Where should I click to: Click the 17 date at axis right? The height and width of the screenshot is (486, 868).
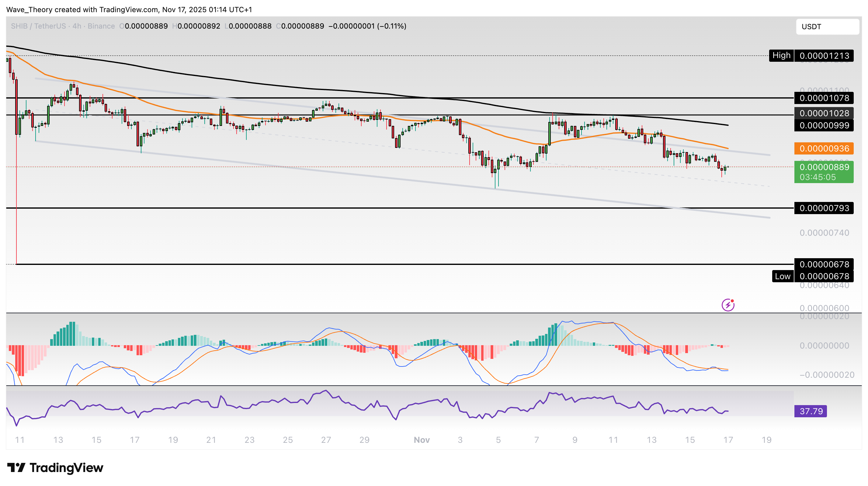pyautogui.click(x=728, y=440)
